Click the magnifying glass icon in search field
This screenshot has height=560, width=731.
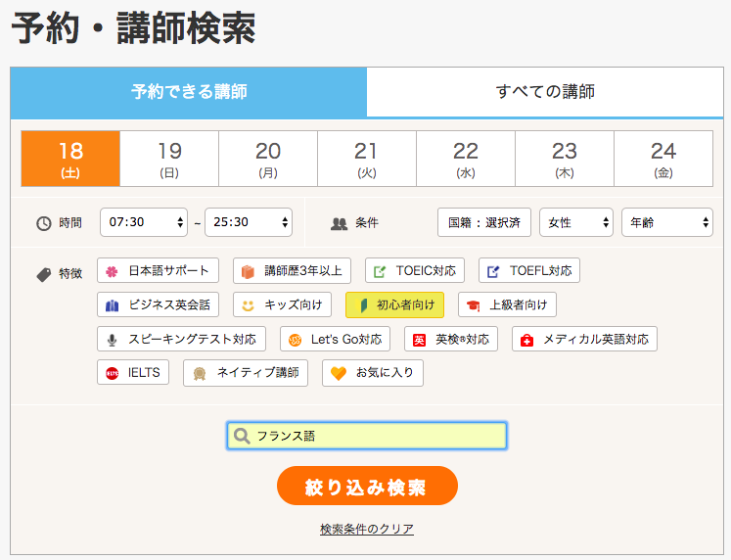point(242,437)
